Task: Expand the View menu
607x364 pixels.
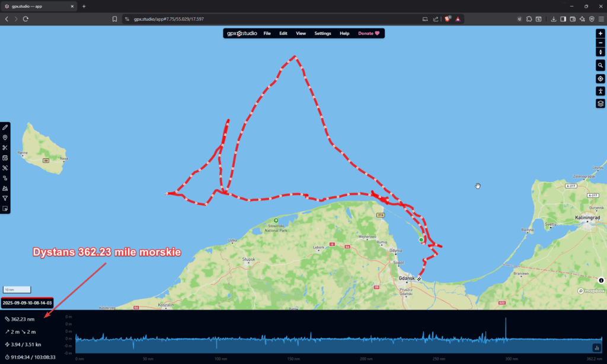Action: pyautogui.click(x=301, y=34)
